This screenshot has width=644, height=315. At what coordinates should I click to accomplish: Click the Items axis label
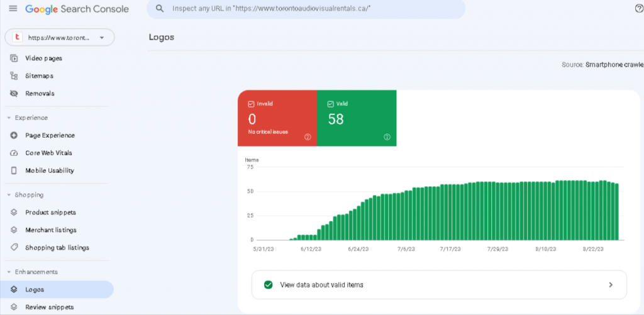252,160
